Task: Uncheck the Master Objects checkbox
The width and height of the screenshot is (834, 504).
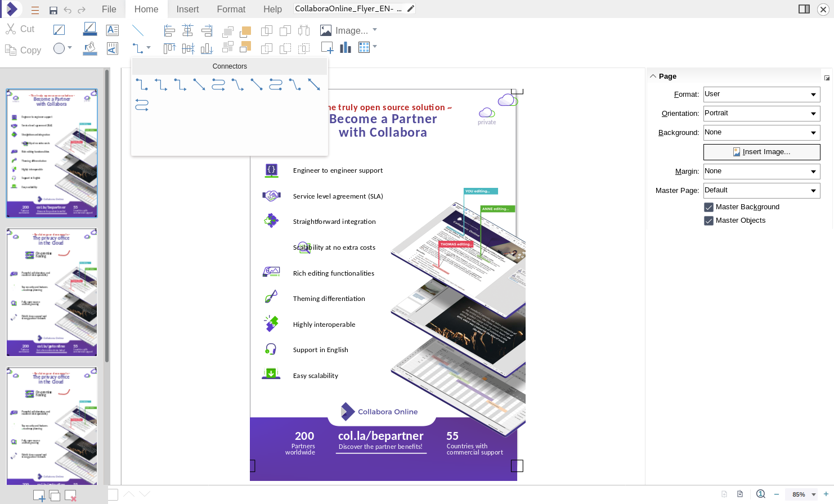Action: click(709, 220)
